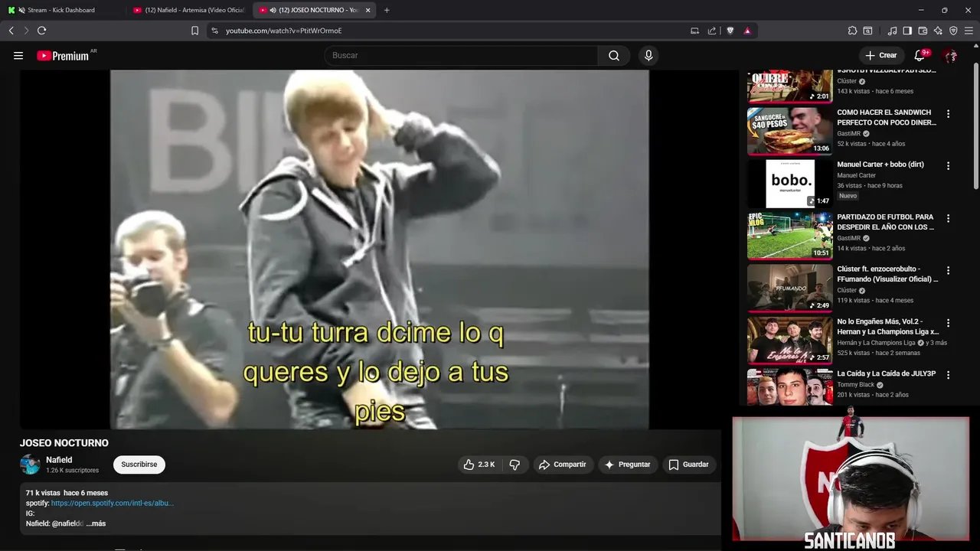Switch to Stream - Kick Dashboard tab
Image resolution: width=980 pixels, height=551 pixels.
62,10
